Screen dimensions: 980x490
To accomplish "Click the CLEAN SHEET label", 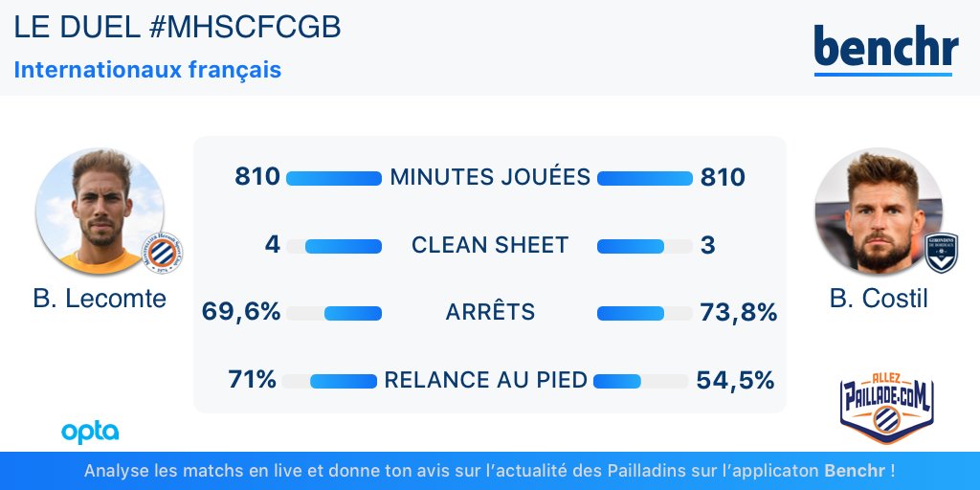I will click(x=490, y=245).
